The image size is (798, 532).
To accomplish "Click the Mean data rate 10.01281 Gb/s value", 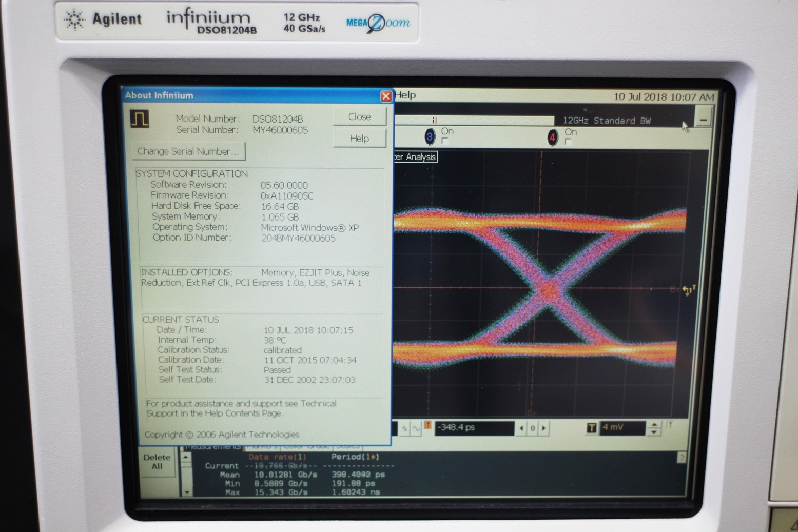I will pyautogui.click(x=285, y=475).
